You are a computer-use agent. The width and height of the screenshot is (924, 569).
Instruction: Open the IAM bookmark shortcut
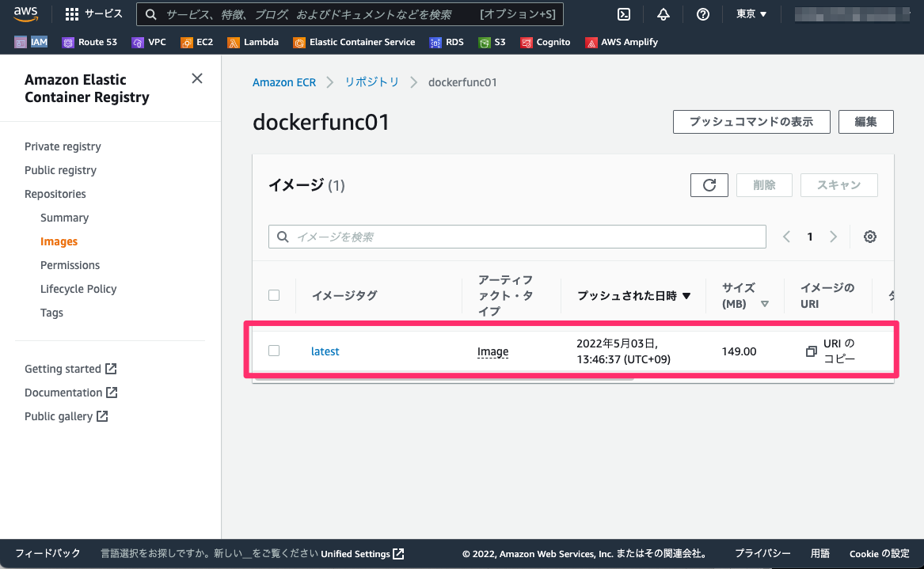pos(31,43)
